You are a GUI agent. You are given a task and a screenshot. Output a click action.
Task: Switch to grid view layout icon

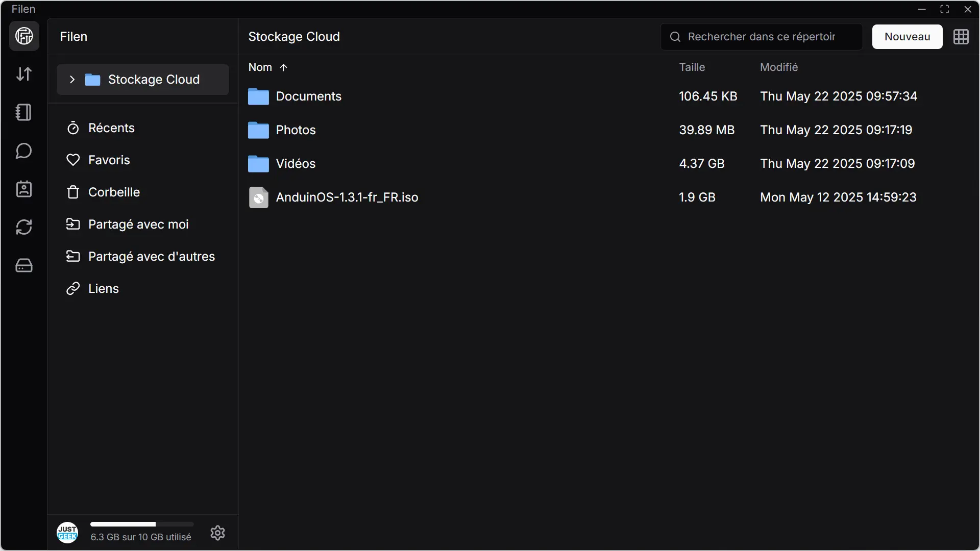[961, 37]
